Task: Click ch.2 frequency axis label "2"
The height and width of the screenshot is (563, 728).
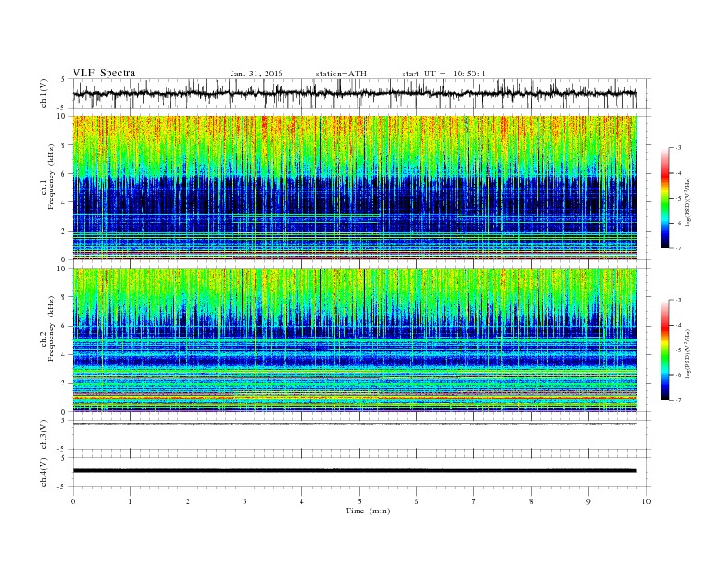Action: coord(63,384)
